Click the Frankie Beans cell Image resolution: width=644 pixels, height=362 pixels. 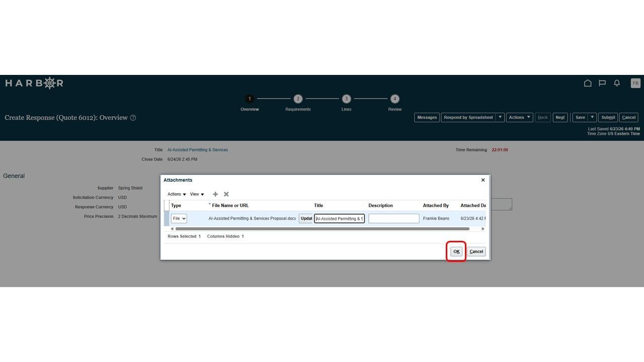pos(436,219)
